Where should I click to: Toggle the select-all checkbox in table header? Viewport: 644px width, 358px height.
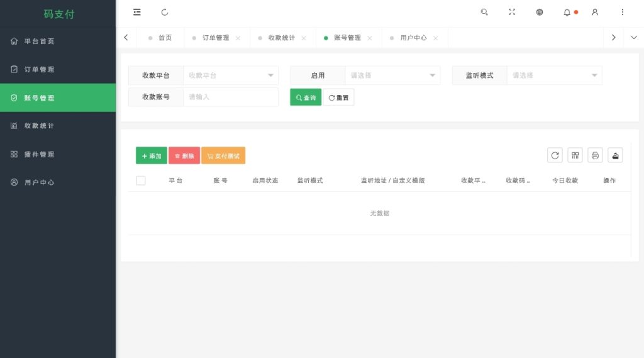pos(141,181)
